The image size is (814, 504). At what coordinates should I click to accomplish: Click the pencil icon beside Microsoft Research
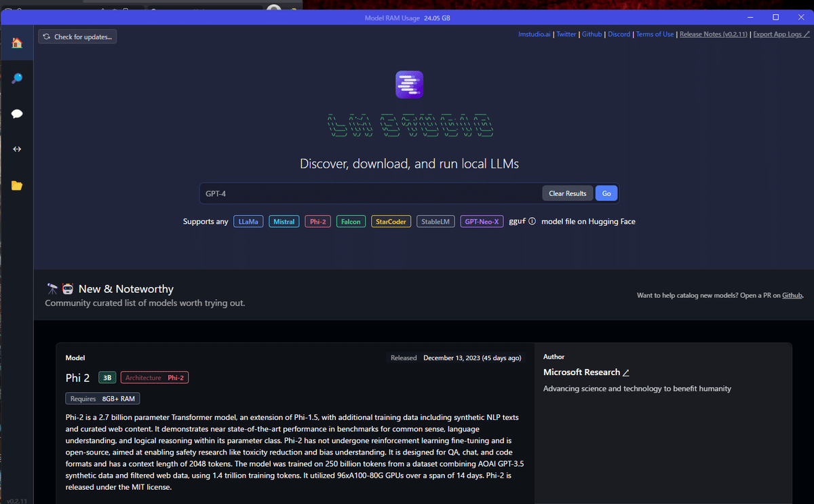point(626,372)
